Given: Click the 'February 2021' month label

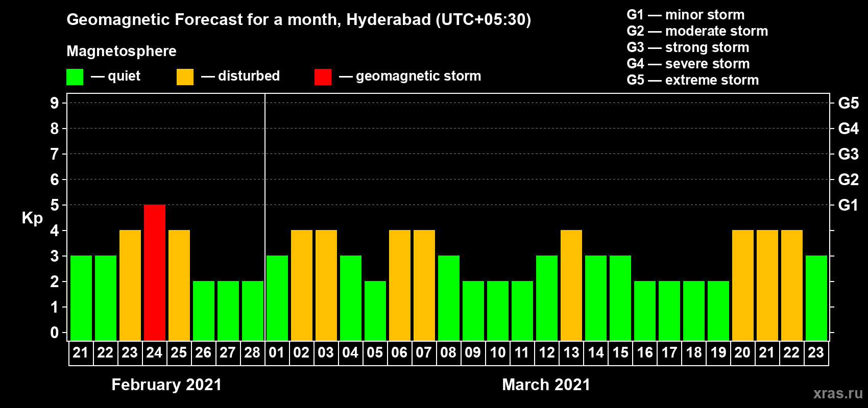Looking at the screenshot, I should [x=166, y=385].
